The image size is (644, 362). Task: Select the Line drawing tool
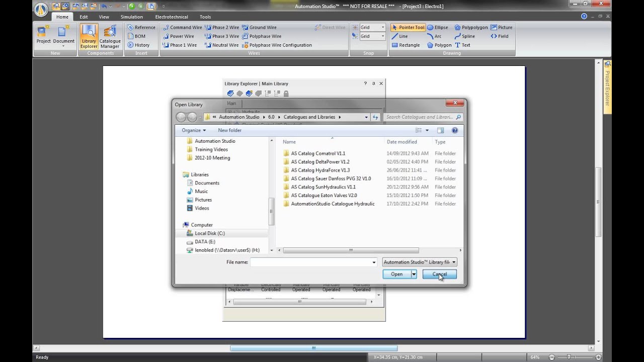coord(399,36)
